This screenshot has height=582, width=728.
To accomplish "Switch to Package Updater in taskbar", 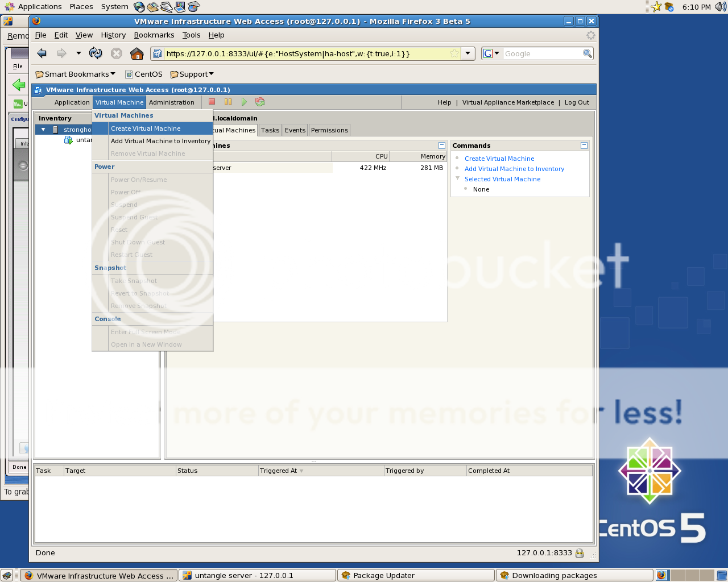I will [x=416, y=575].
